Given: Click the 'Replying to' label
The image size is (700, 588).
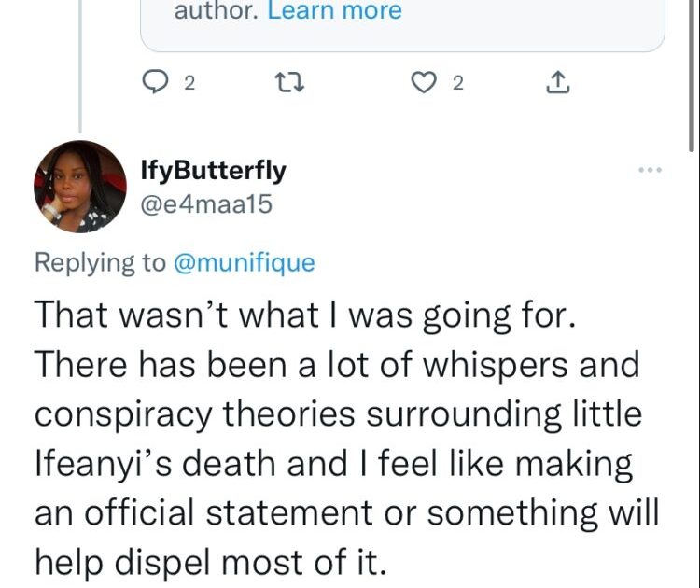Looking at the screenshot, I should pos(99,263).
